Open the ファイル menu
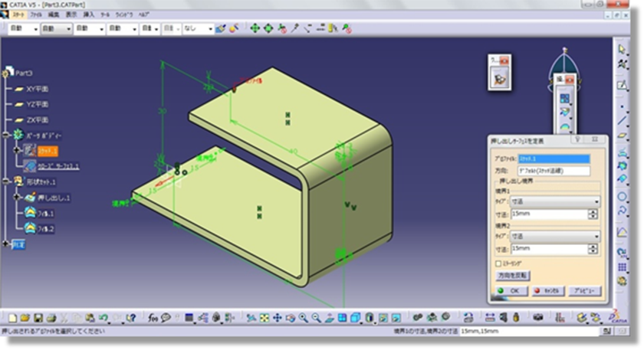 [35, 15]
